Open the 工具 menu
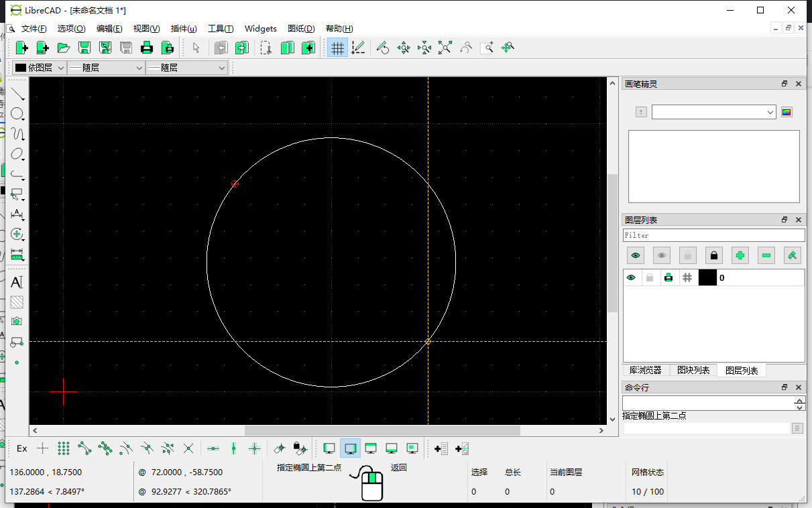 (x=221, y=29)
